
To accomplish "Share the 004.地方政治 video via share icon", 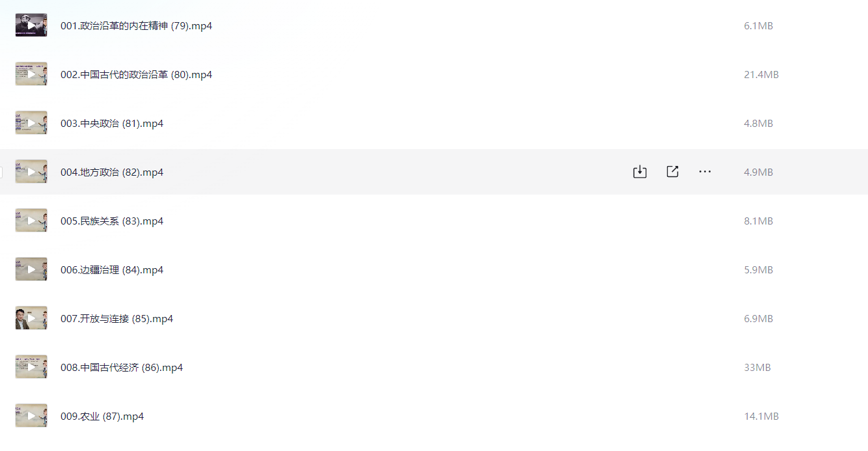I will 672,172.
